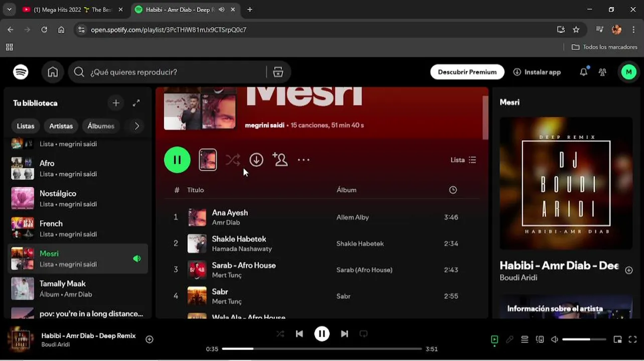Open the Afro playlist in the library
Screen dimensions: 644x361
pyautogui.click(x=78, y=168)
